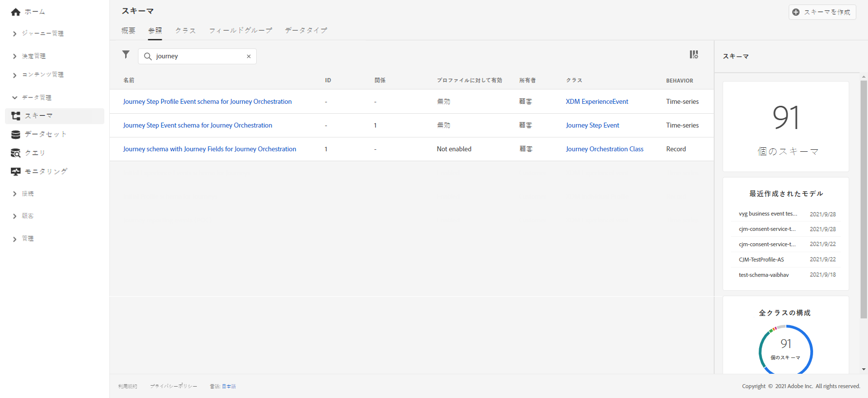
Task: Open the column settings icon
Action: pos(694,54)
